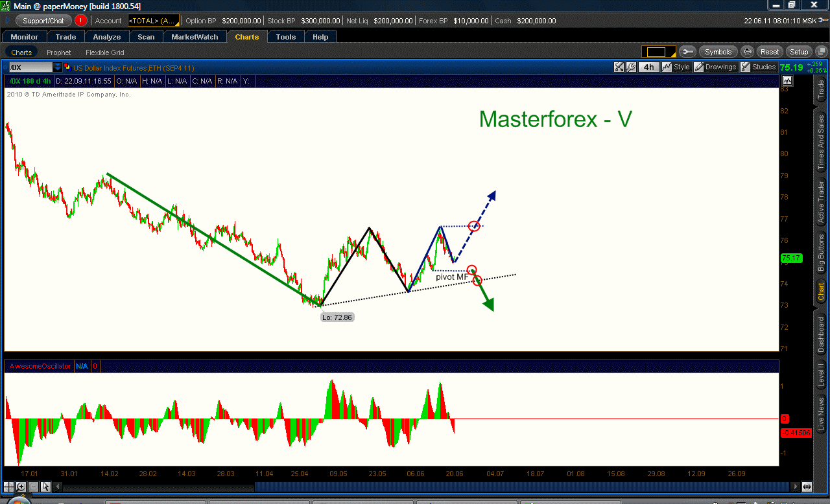Select the arrow pointer cursor tool

pos(45,487)
